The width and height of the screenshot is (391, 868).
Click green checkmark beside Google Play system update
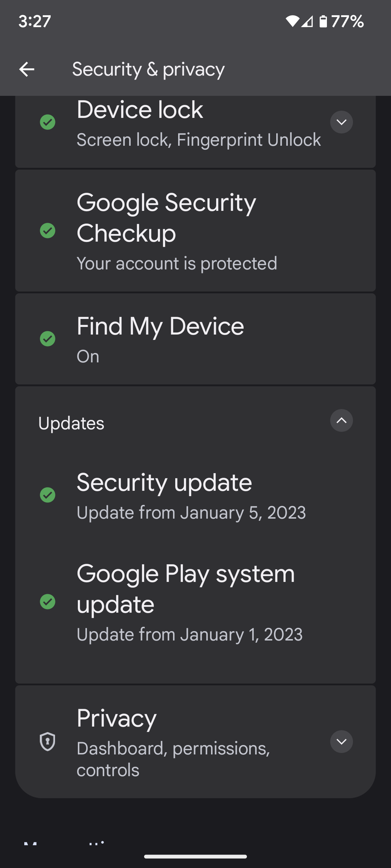tap(47, 601)
